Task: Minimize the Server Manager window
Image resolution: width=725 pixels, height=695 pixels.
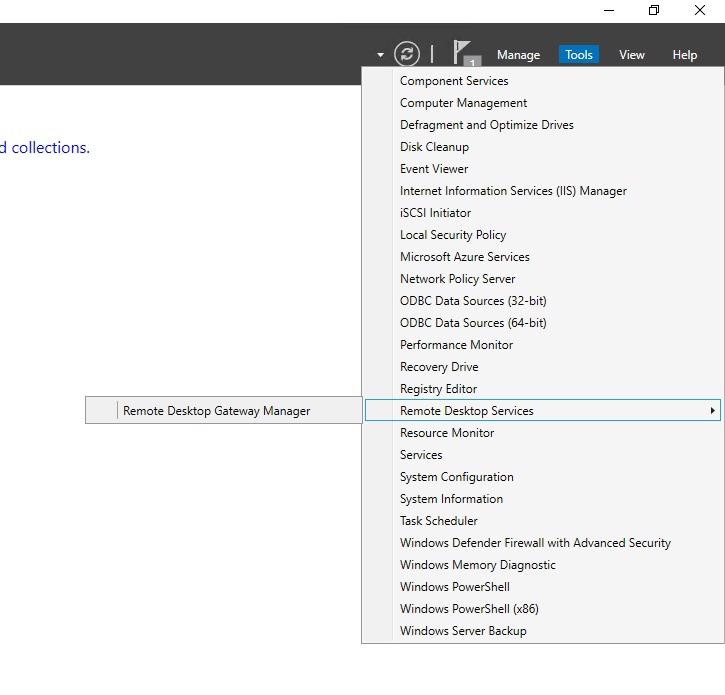Action: point(609,10)
